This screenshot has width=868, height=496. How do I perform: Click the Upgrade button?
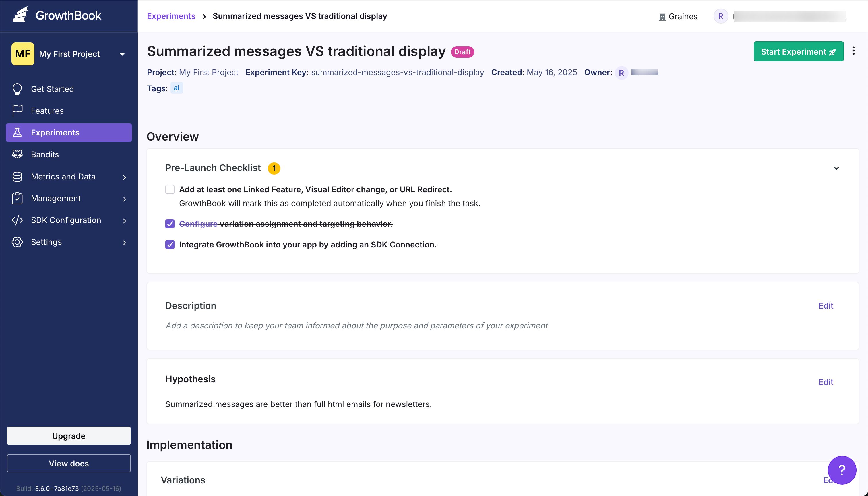(69, 436)
